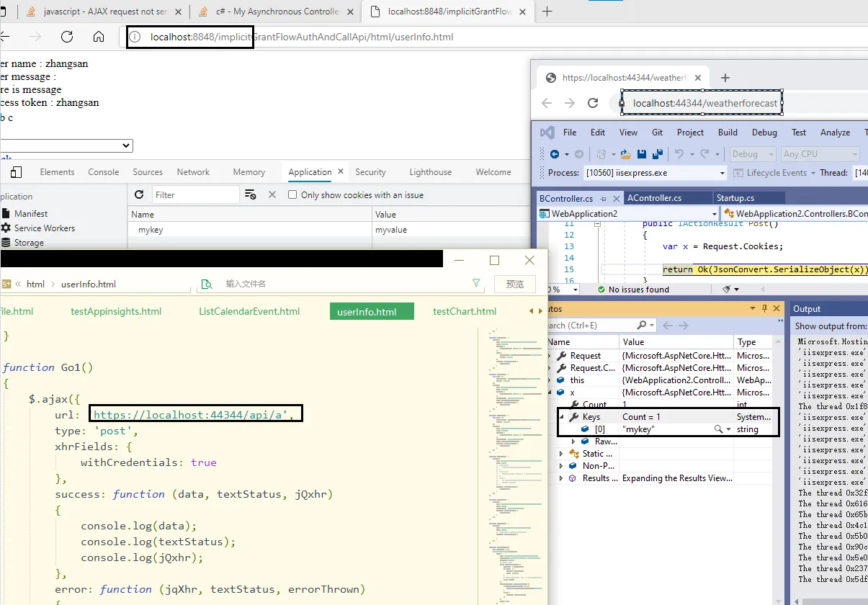The width and height of the screenshot is (868, 605).
Task: Click Redo in Visual Studio toolbar
Action: (x=704, y=154)
